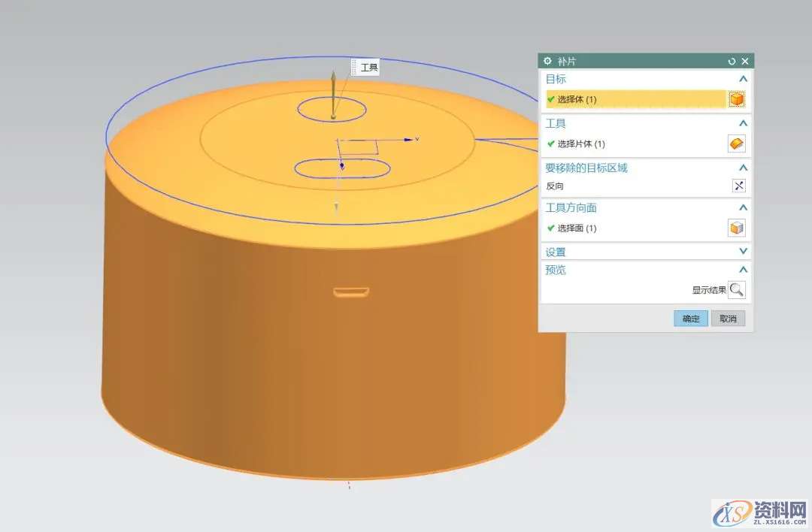Click the reset arrow icon in dialog title
This screenshot has width=812, height=532.
(x=732, y=61)
